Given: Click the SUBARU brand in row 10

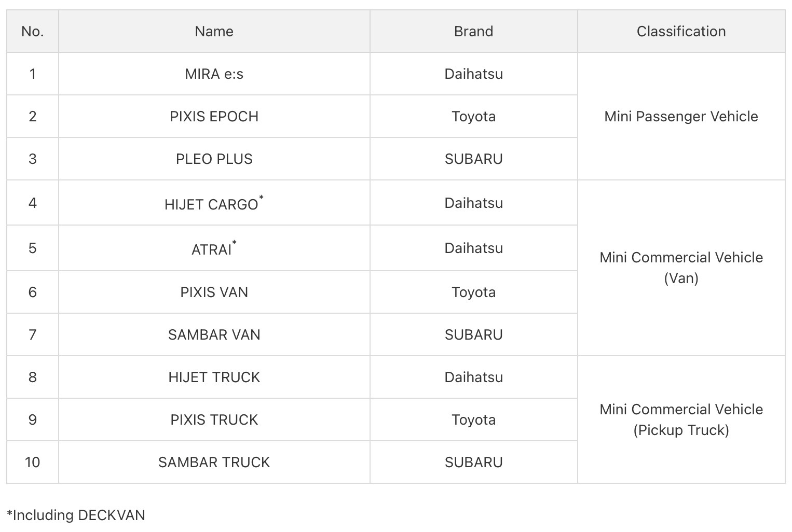Looking at the screenshot, I should [473, 462].
